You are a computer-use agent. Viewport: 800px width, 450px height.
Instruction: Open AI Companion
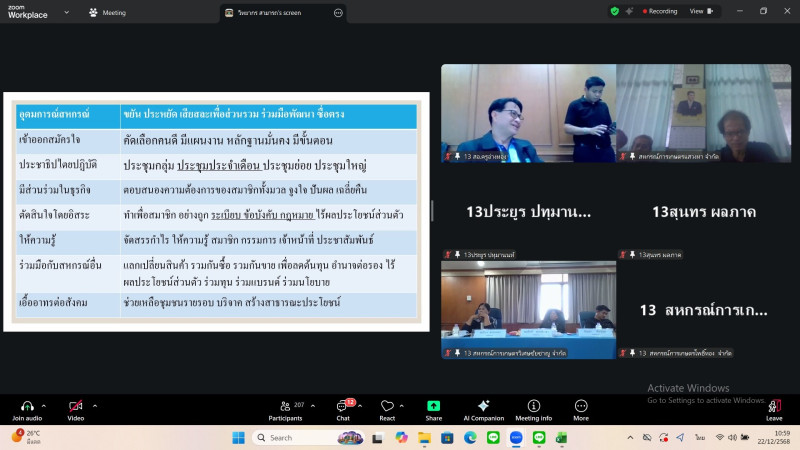click(483, 406)
